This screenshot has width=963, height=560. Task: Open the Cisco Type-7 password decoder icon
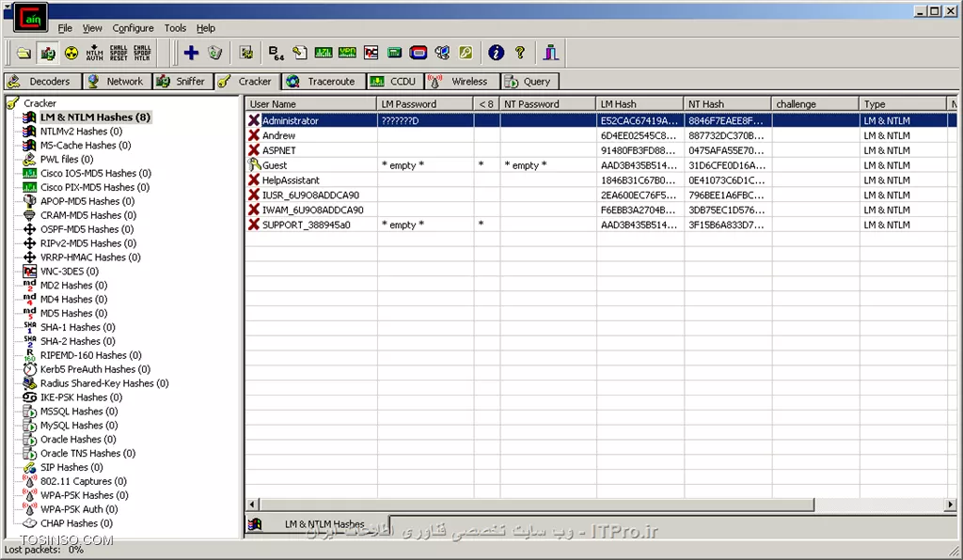(324, 53)
